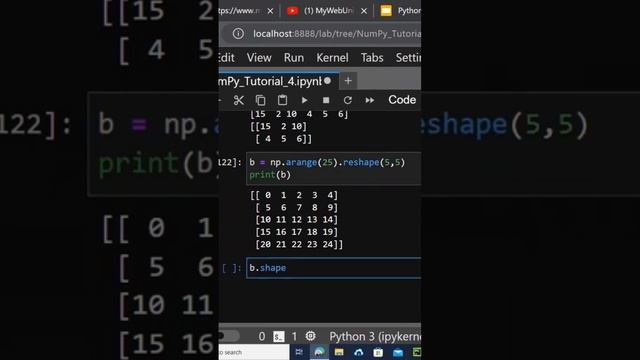Open File Explorer from the taskbar
640x360 pixels.
[x=339, y=352]
